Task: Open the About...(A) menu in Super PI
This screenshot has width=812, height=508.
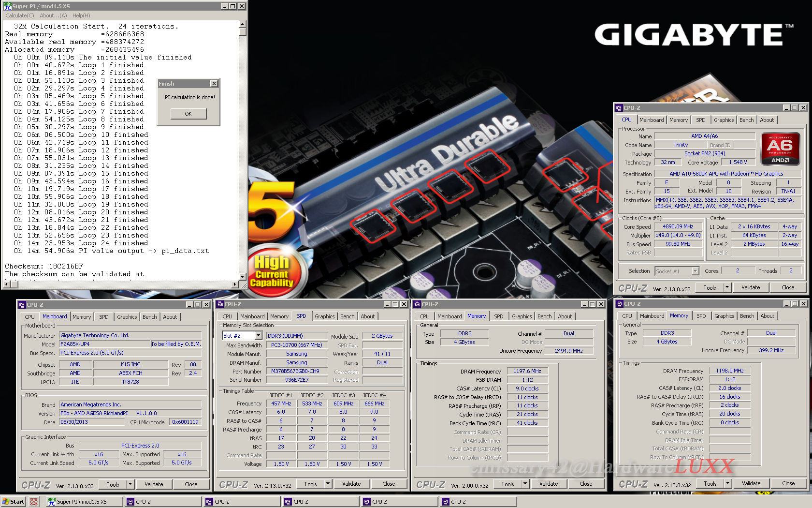Action: 53,15
